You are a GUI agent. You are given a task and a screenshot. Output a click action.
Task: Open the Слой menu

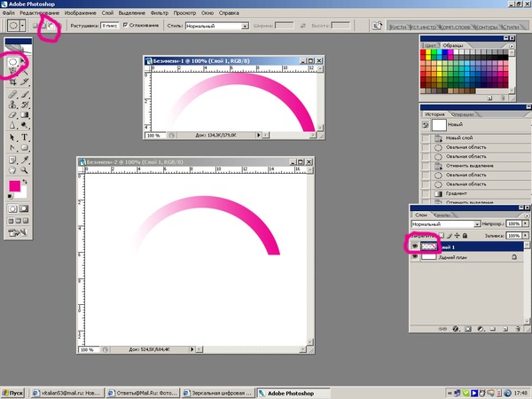click(107, 13)
